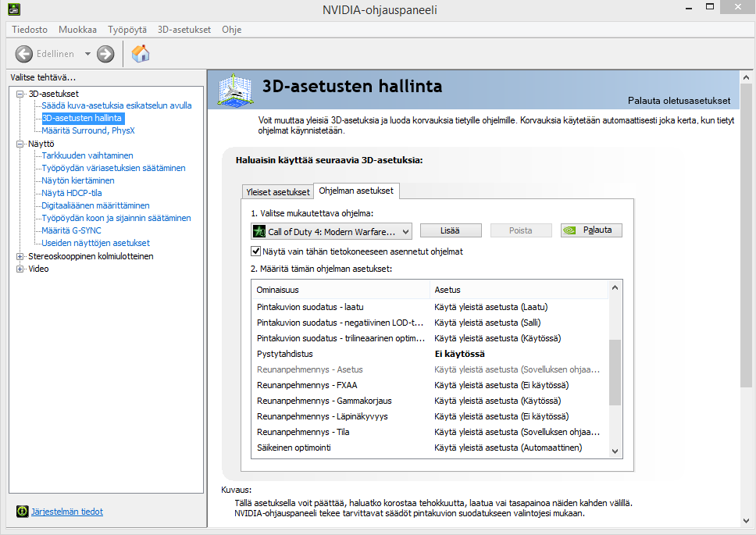The height and width of the screenshot is (535, 756).
Task: Toggle the 'Näytä vain tähän tietokoneeseen' checkbox
Action: pos(255,251)
